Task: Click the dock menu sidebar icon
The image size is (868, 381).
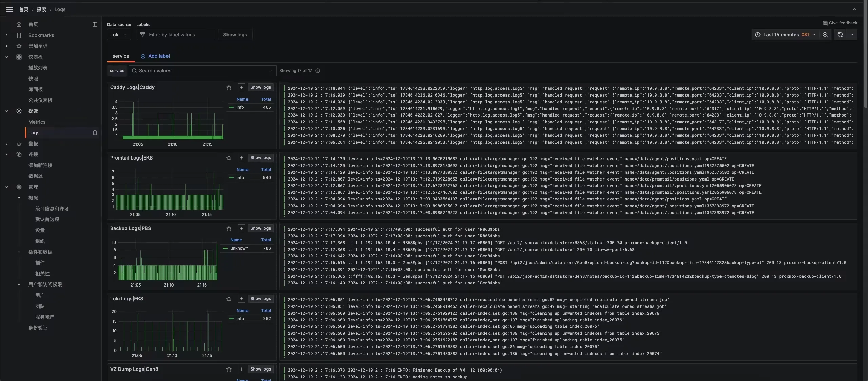Action: click(95, 24)
